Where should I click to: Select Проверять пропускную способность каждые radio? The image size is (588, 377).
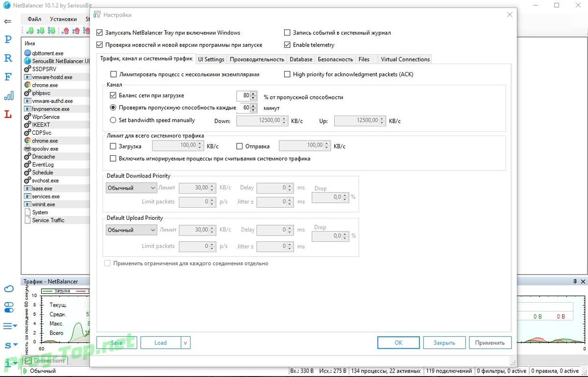tap(114, 107)
